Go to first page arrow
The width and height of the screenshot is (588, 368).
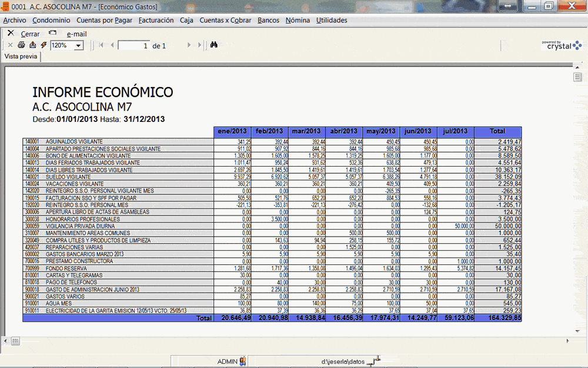101,45
